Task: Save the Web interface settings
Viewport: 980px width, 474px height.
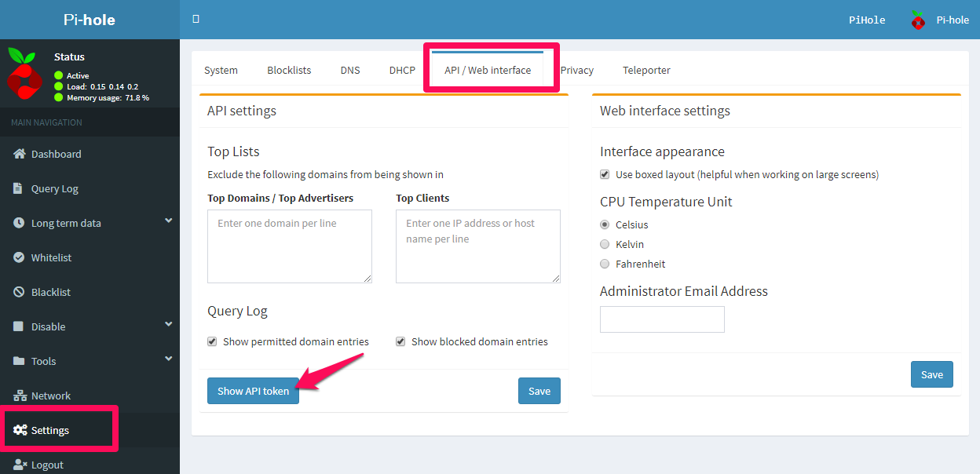Action: pos(932,374)
